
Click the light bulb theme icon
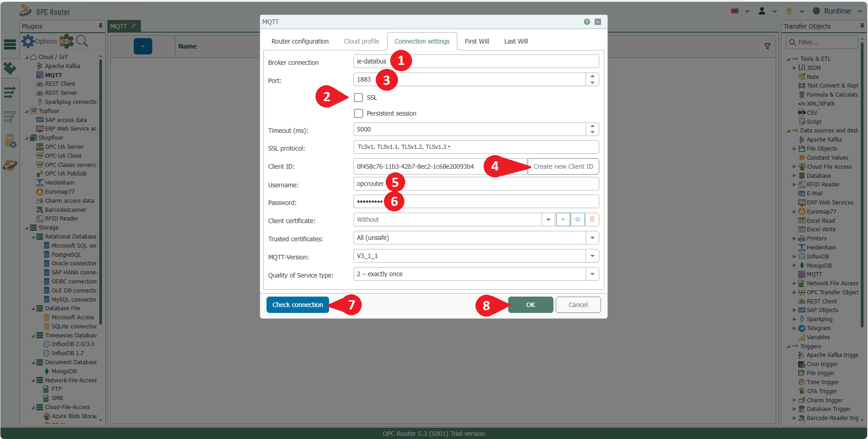(x=789, y=11)
